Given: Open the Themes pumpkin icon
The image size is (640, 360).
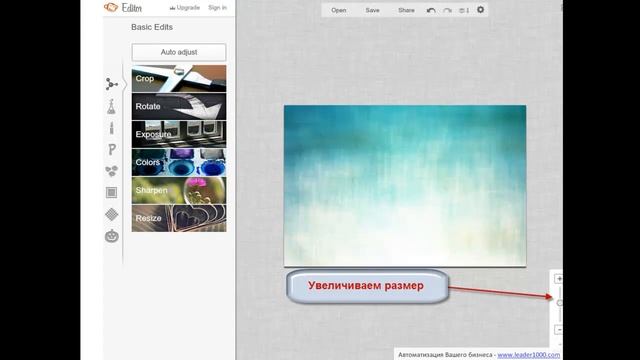Looking at the screenshot, I should pyautogui.click(x=111, y=236).
